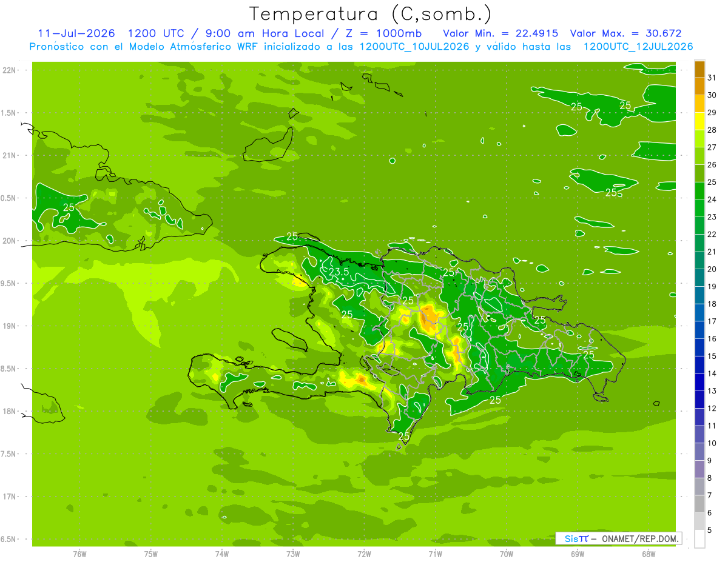
Task: Click the title 'Temperatura (C,somb.)'
Action: tap(371, 14)
